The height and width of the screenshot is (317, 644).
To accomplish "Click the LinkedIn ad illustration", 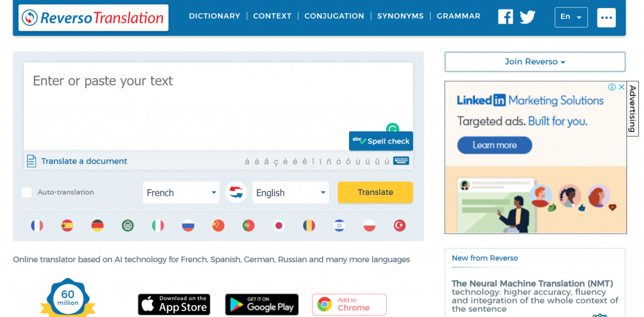I will click(x=536, y=200).
